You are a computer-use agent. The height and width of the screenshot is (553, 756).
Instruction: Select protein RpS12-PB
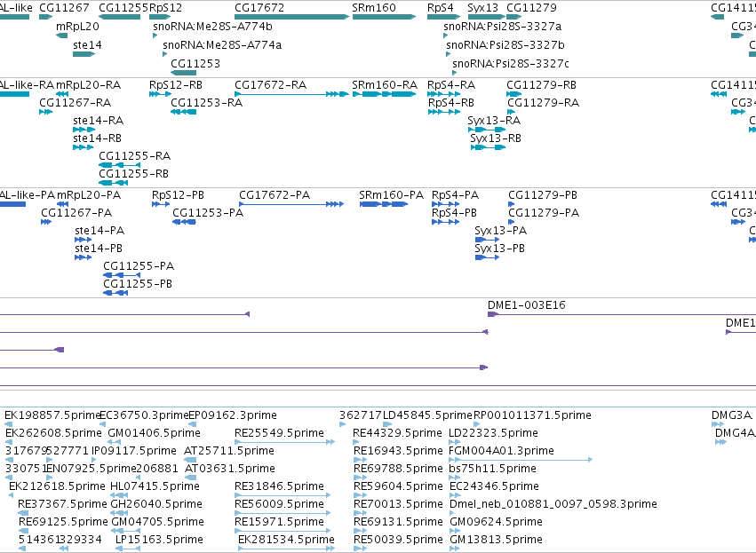(178, 195)
